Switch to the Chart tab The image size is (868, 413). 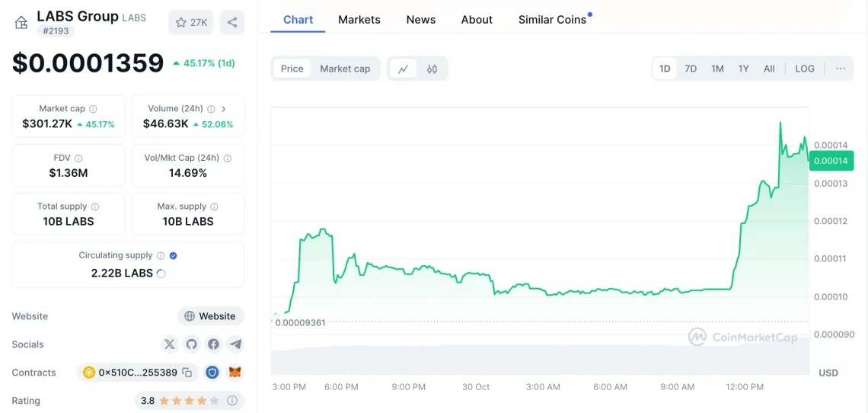coord(298,20)
